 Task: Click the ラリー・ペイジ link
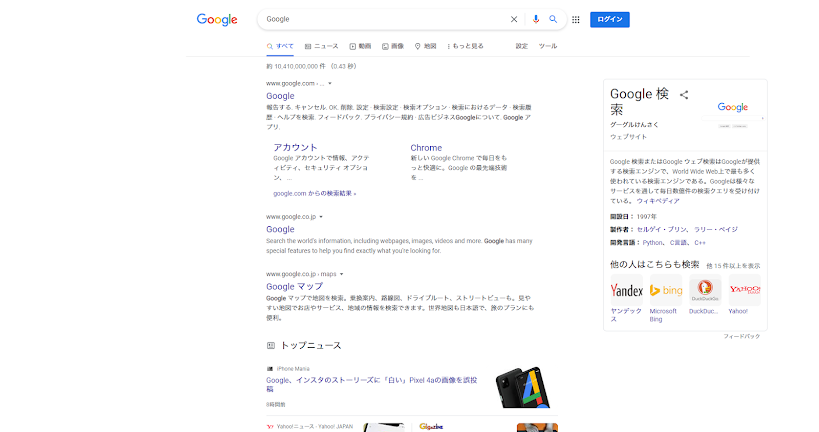[x=716, y=230]
